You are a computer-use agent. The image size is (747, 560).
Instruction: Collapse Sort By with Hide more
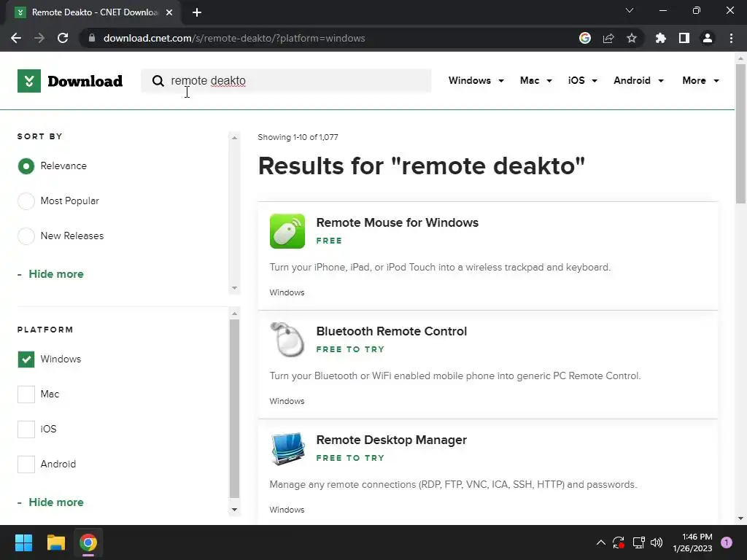point(55,274)
